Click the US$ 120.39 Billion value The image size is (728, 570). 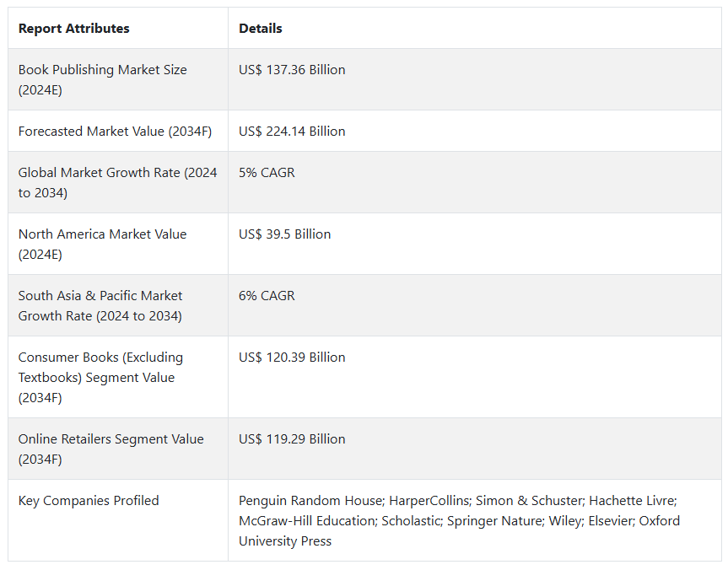[x=292, y=358]
